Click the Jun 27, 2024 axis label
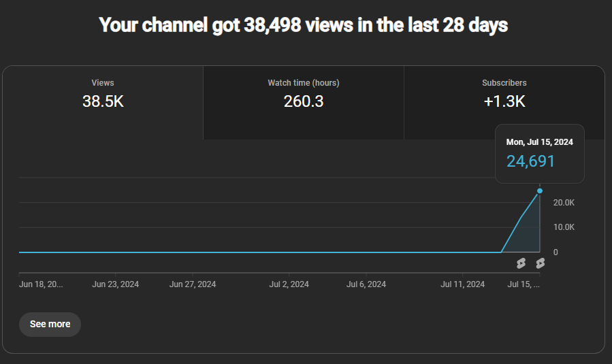 tap(193, 284)
